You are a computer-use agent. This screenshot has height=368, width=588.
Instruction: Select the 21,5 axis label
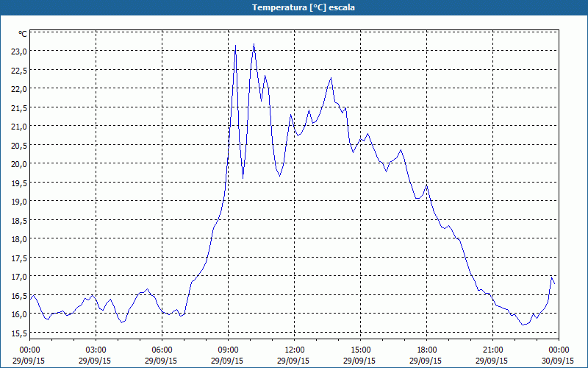pyautogui.click(x=19, y=107)
